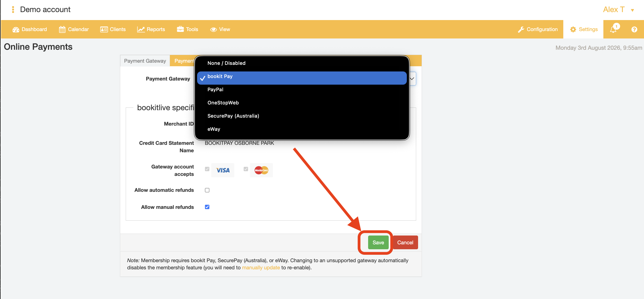This screenshot has width=644, height=299.
Task: Click the Clients card icon
Action: point(104,29)
